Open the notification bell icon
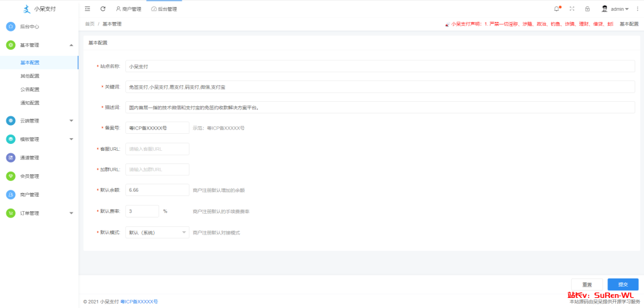 (557, 9)
